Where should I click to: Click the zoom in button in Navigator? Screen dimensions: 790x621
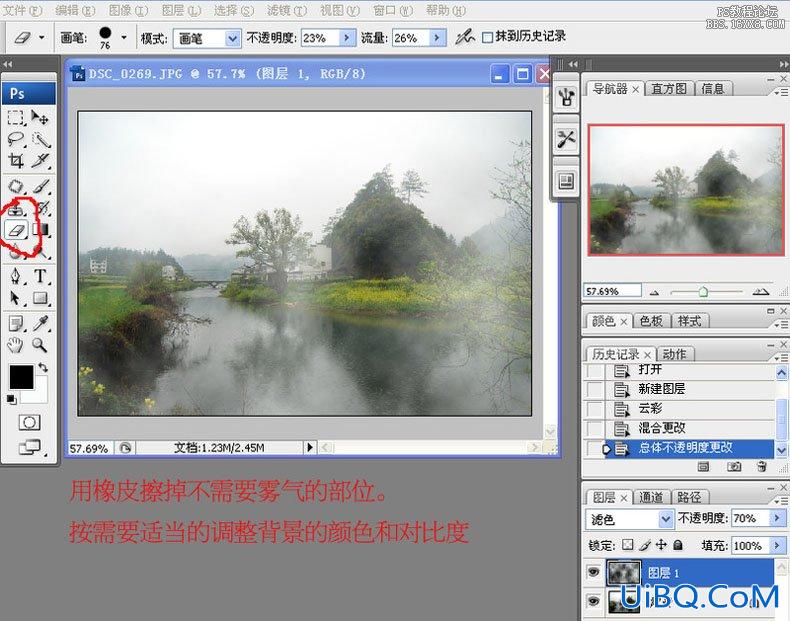pos(760,292)
